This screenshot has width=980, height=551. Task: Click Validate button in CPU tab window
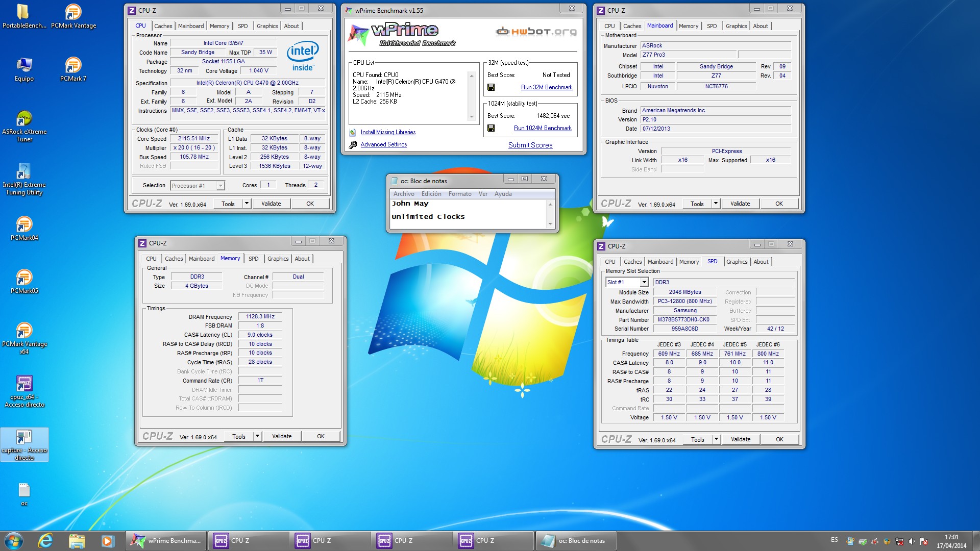pyautogui.click(x=271, y=204)
